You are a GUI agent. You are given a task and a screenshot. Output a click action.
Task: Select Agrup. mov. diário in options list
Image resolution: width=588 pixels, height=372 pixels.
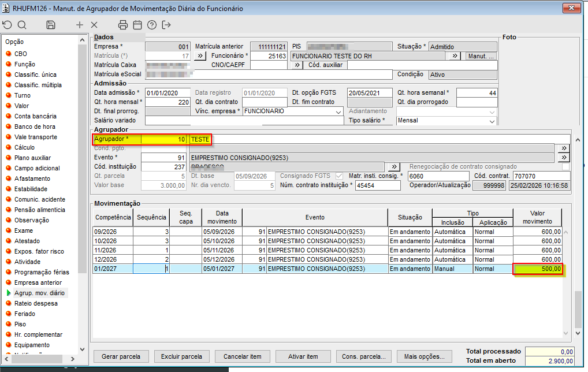pos(40,293)
